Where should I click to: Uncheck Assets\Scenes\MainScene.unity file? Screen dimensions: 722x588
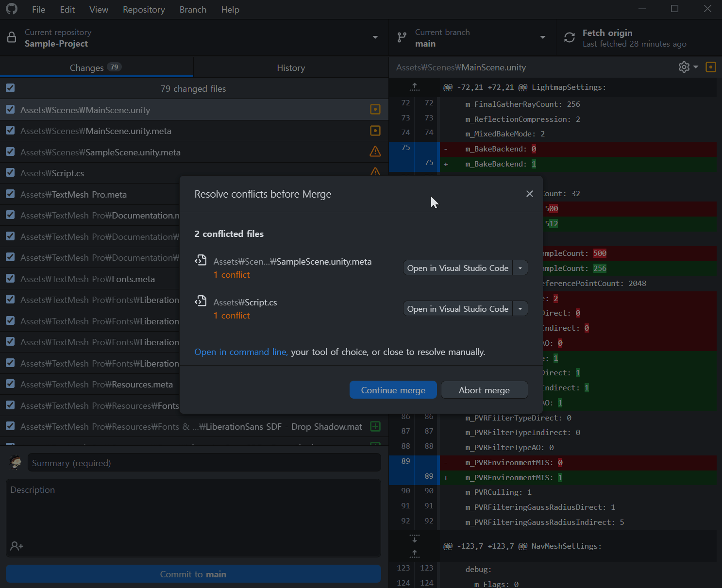[x=10, y=109]
